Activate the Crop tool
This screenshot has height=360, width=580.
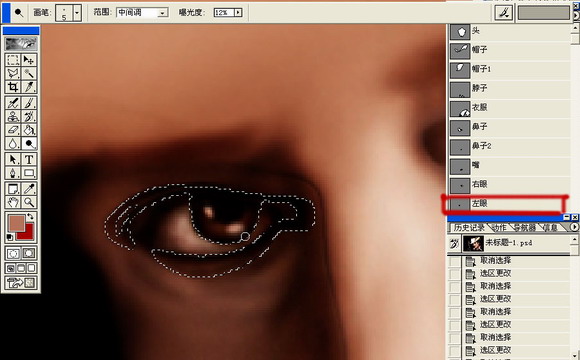coord(13,87)
